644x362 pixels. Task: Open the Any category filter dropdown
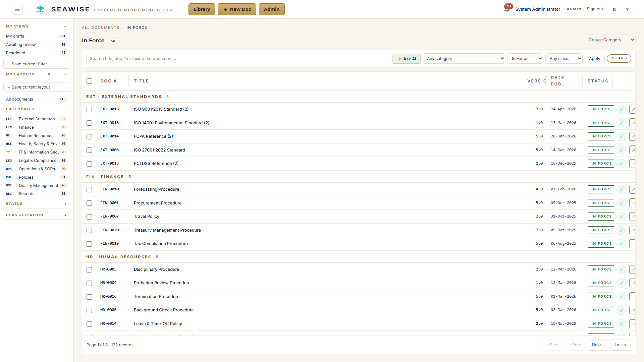coord(464,59)
